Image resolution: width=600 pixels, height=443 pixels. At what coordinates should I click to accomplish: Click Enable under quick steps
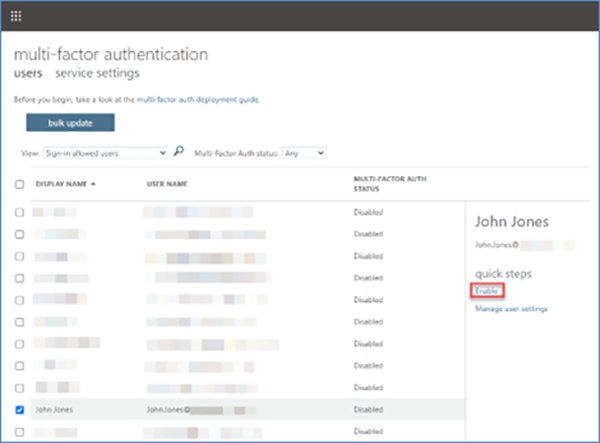point(487,290)
